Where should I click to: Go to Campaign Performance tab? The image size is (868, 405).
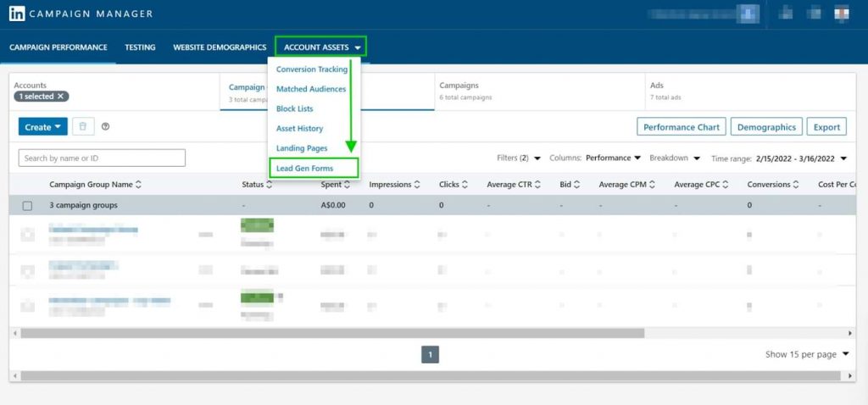point(58,47)
